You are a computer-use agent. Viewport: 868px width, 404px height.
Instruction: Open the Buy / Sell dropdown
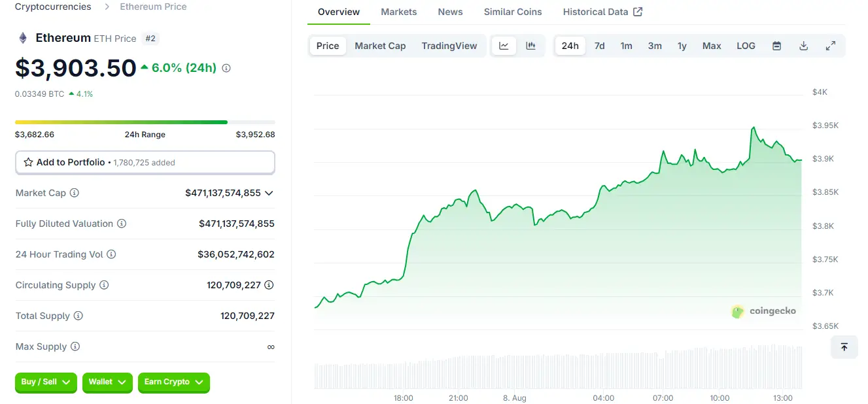click(x=46, y=382)
